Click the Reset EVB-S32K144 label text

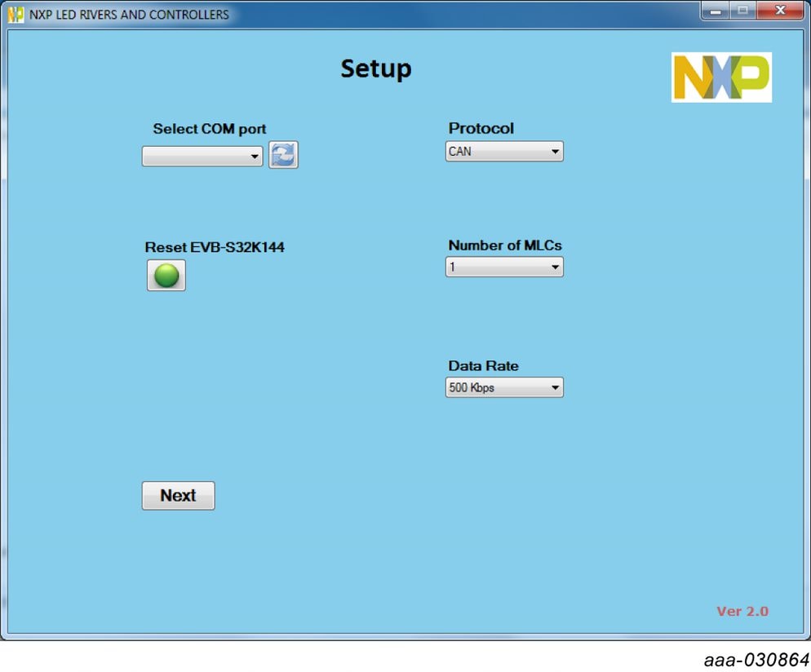coord(215,247)
